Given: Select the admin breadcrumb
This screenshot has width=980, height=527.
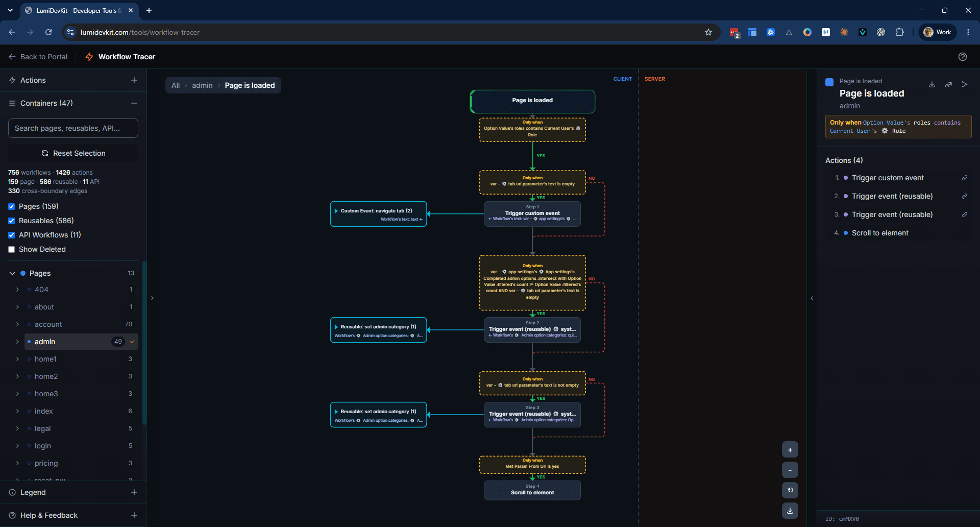Looking at the screenshot, I should (x=202, y=85).
